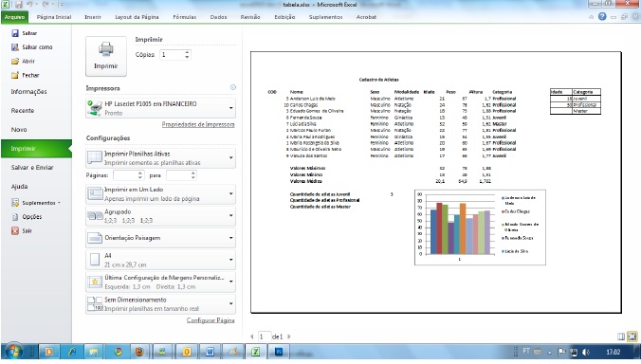This screenshot has width=641, height=364.
Task: Adjust the Cópias spinner arrows
Action: click(x=187, y=55)
